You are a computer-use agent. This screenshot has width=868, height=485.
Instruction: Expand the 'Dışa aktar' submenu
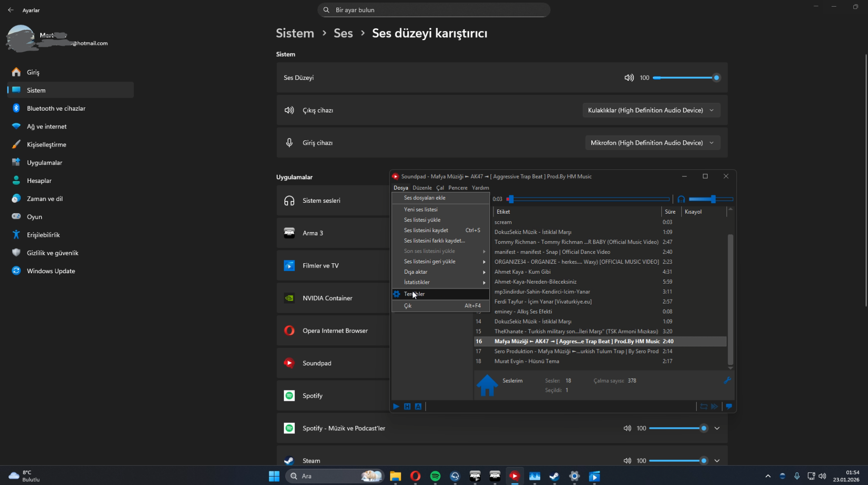click(440, 272)
